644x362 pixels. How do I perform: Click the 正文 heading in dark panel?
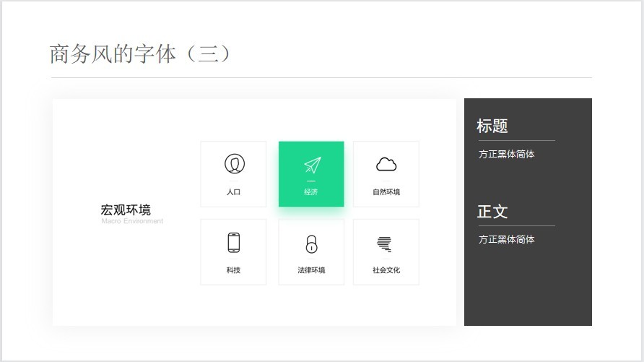coord(492,212)
